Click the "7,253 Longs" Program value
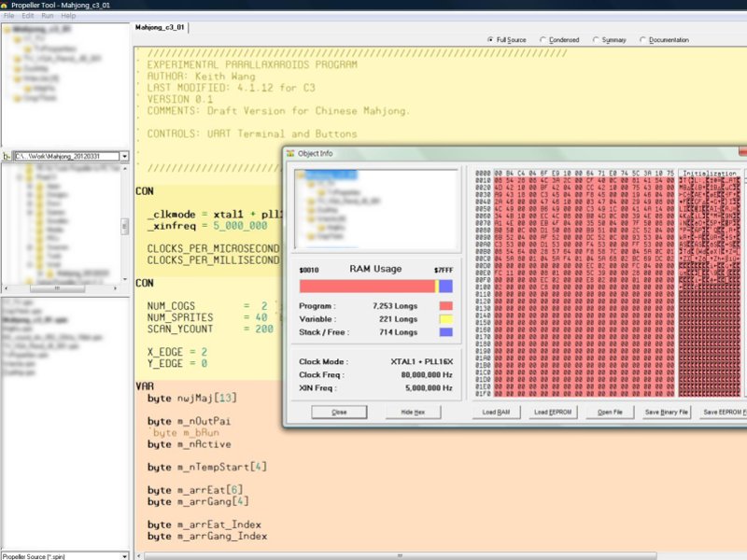The image size is (747, 560). pyautogui.click(x=395, y=306)
